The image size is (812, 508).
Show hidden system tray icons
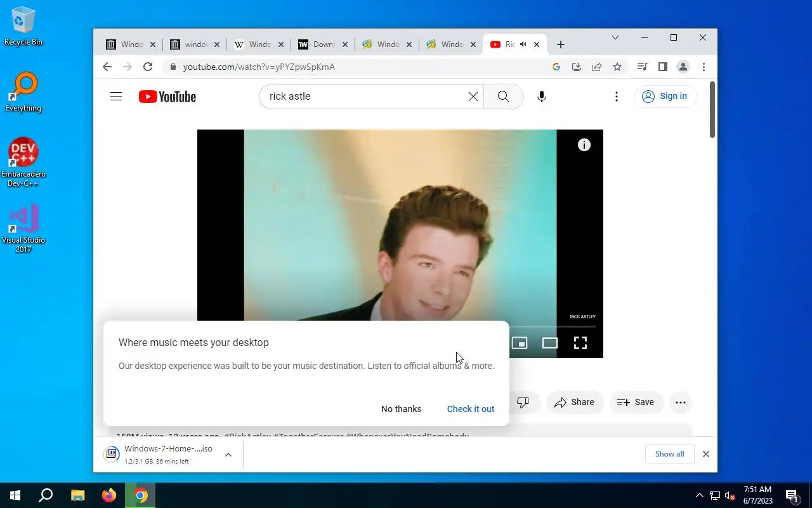(x=699, y=495)
